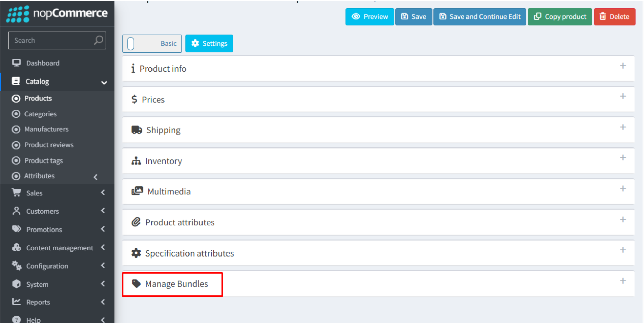Screen dimensions: 644x323
Task: Click the search magnifier icon in sidebar
Action: pos(98,40)
